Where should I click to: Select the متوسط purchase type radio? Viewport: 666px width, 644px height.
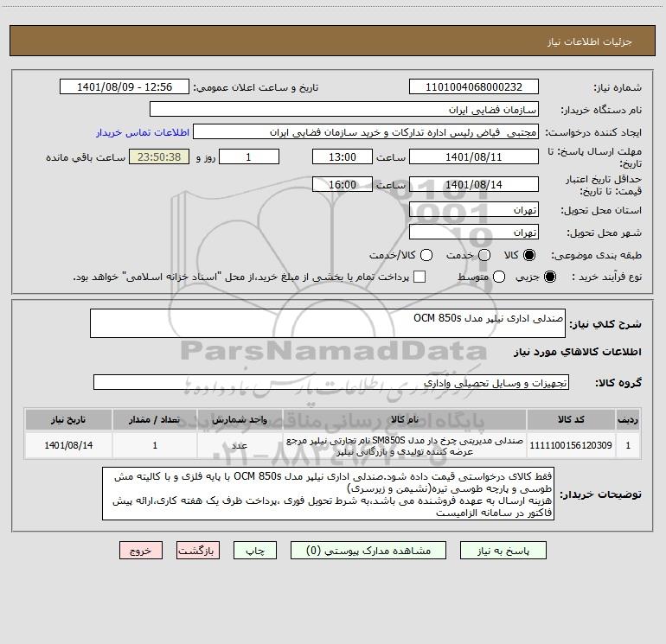click(x=499, y=277)
